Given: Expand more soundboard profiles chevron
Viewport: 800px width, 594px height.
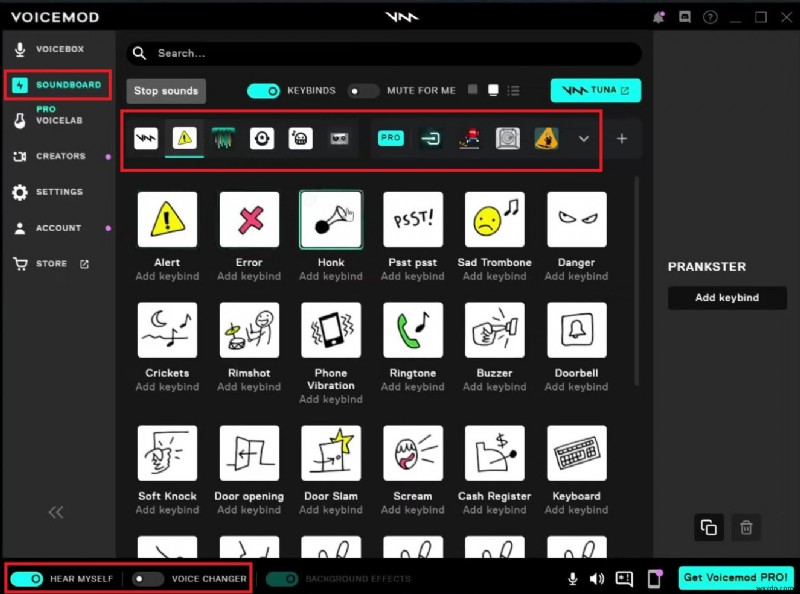Looking at the screenshot, I should tap(584, 139).
